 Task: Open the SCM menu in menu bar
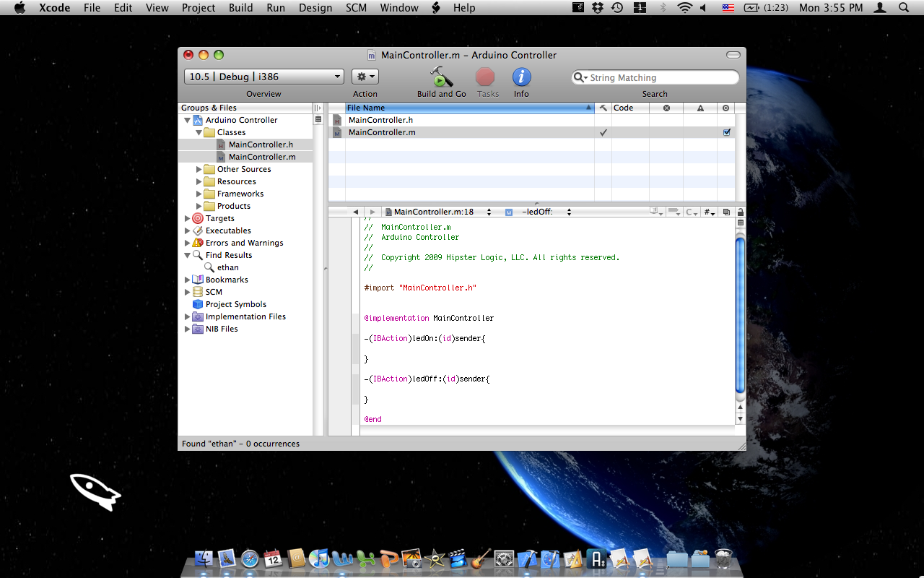click(356, 8)
